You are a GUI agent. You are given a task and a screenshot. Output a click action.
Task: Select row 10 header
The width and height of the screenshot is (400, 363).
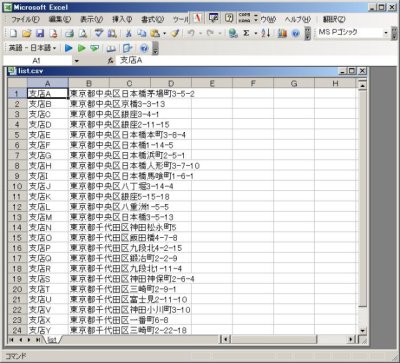pos(17,186)
